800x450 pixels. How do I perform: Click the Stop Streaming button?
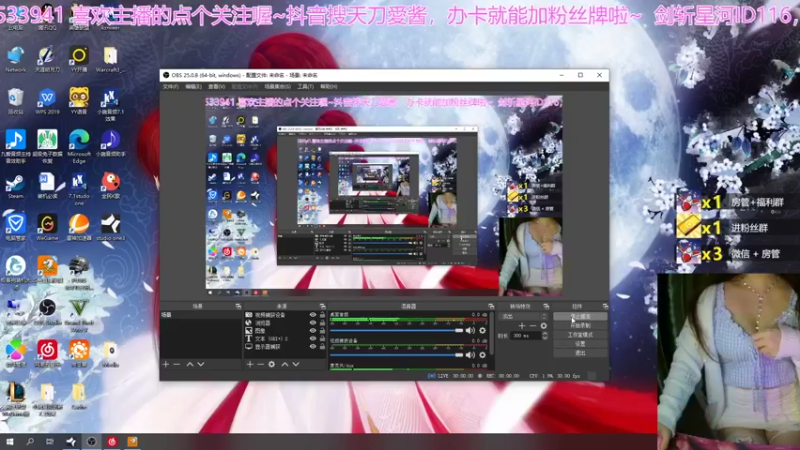pyautogui.click(x=580, y=317)
